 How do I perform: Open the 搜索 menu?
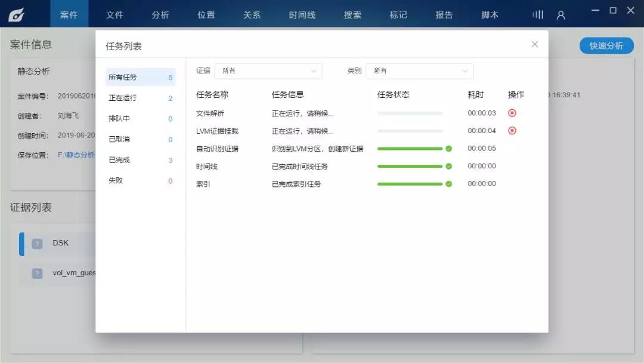coord(352,14)
